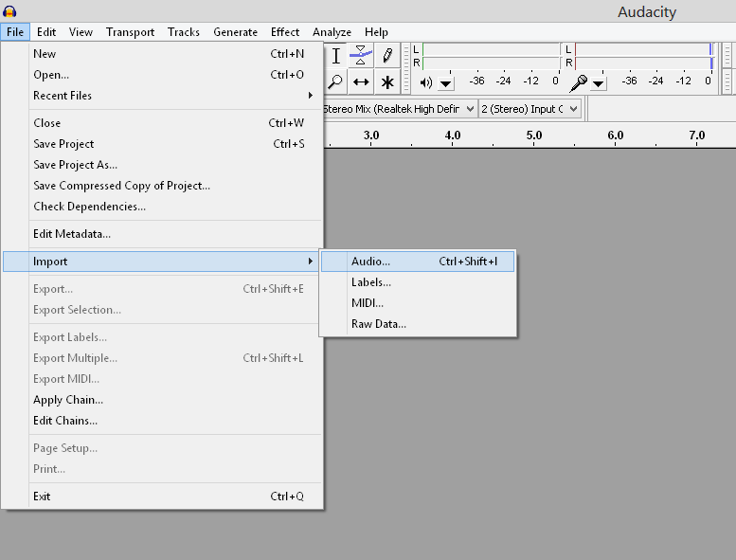This screenshot has height=560, width=736.
Task: Open the Edit menu
Action: click(46, 32)
